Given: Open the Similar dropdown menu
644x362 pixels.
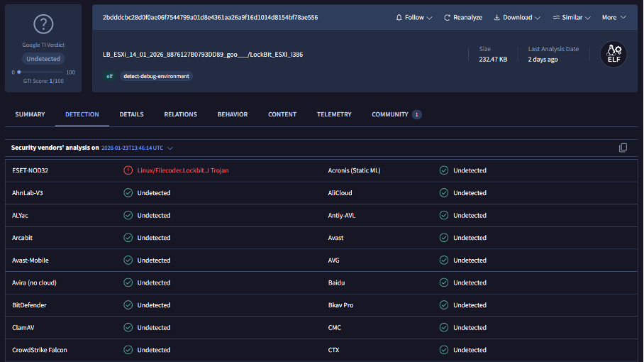Looking at the screenshot, I should tap(572, 18).
